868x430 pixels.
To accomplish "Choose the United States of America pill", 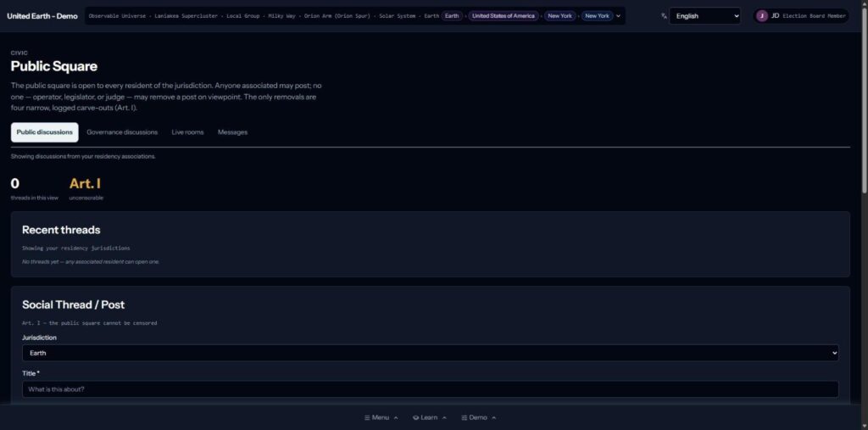I will (504, 16).
